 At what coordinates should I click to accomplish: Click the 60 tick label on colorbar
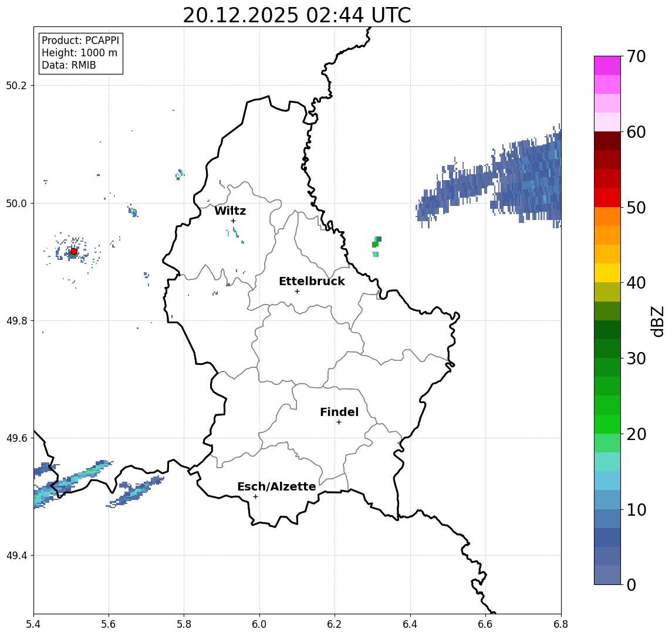coord(636,132)
